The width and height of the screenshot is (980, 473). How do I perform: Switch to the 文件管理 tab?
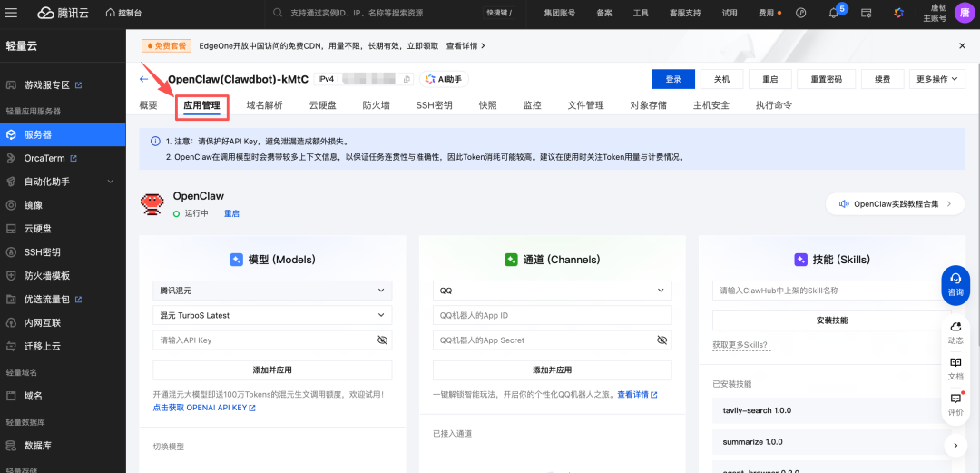coord(585,105)
